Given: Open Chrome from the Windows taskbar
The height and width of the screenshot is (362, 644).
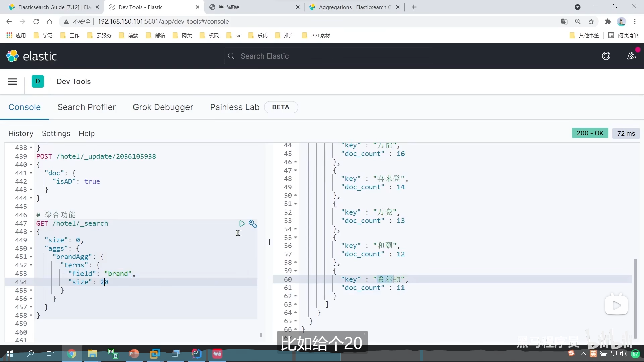Looking at the screenshot, I should click(71, 354).
